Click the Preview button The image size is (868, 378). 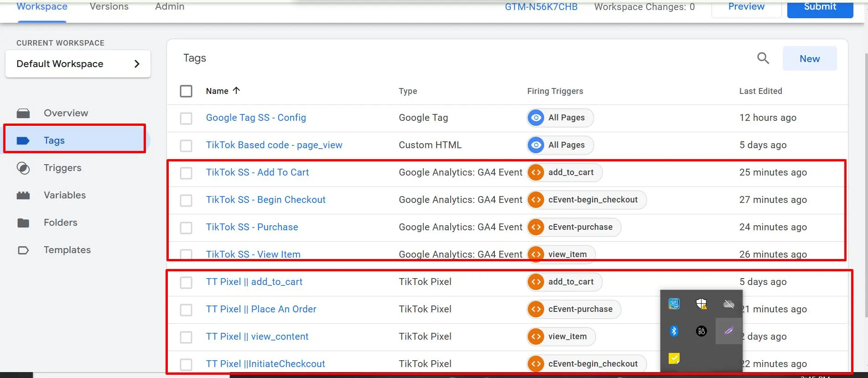pos(746,7)
